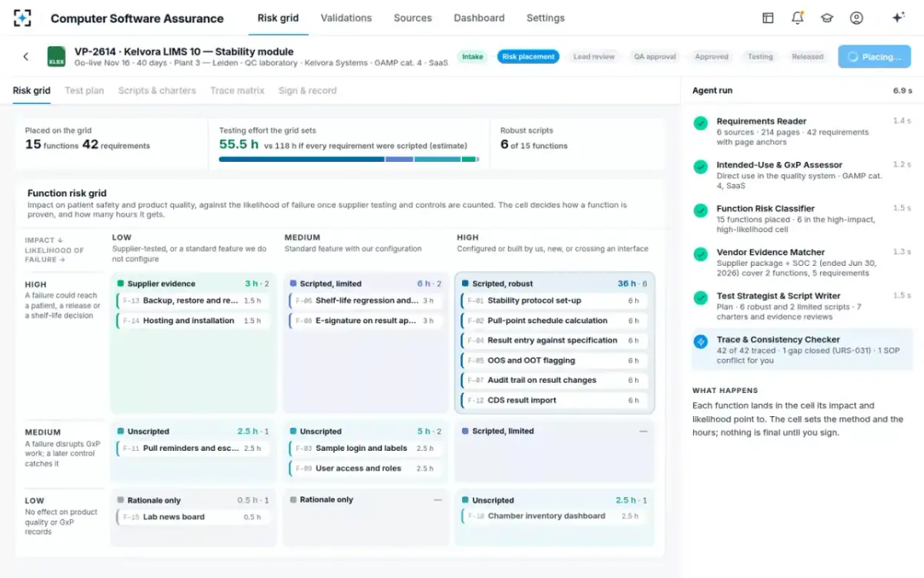Open the Settings top navigation item
Image resolution: width=924 pixels, height=578 pixels.
545,18
